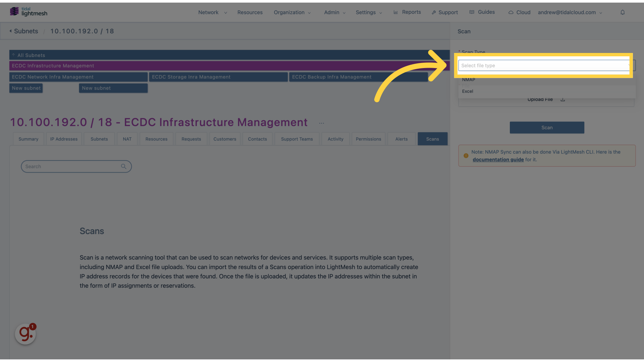Go back to Subnets breadcrumb
This screenshot has width=644, height=362.
tap(26, 31)
